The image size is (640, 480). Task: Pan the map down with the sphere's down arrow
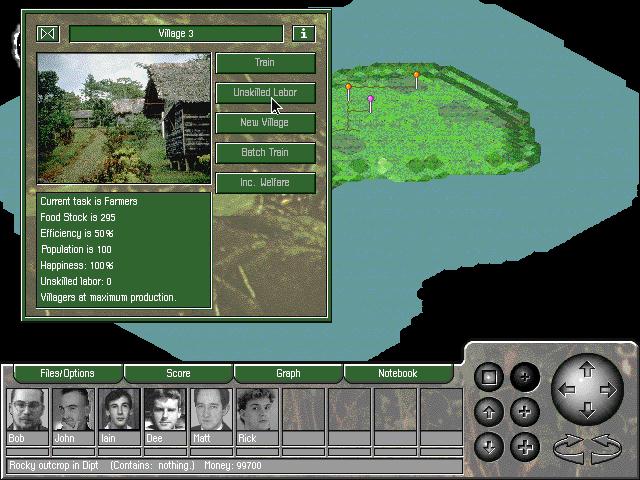click(x=587, y=410)
